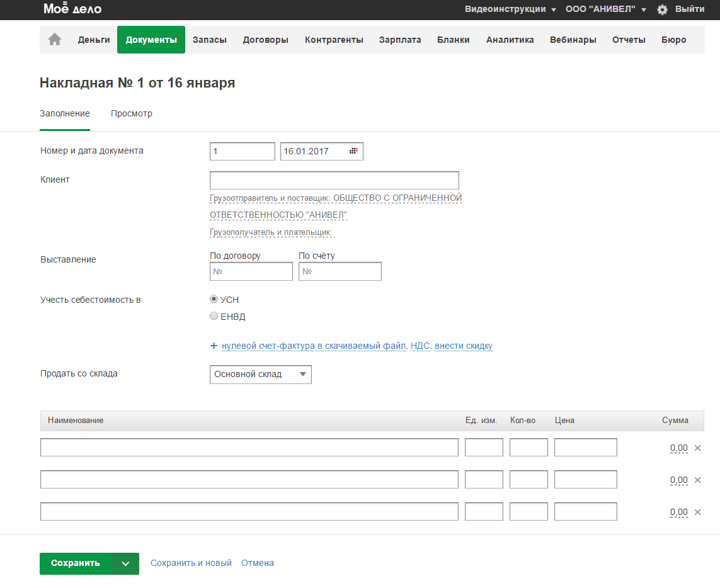The image size is (720, 588).
Task: Expand the Основной склад warehouse dropdown
Action: [x=260, y=375]
